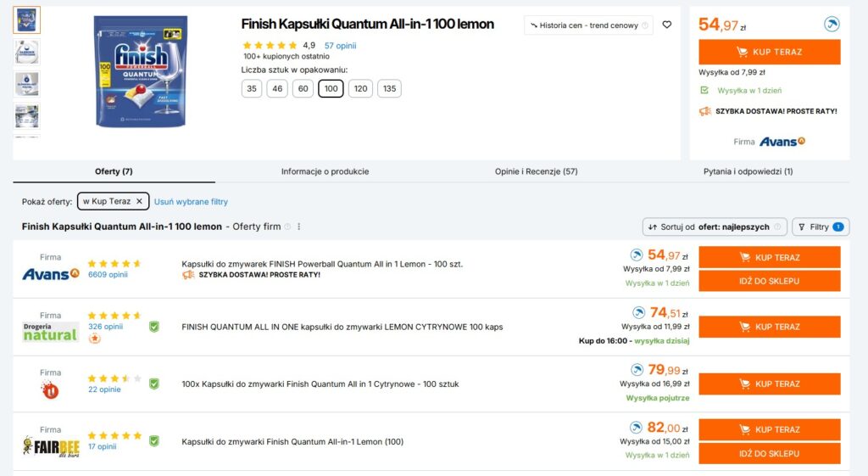The image size is (868, 476).
Task: Click 'Usuń wybrane filtry' link
Action: tap(191, 202)
